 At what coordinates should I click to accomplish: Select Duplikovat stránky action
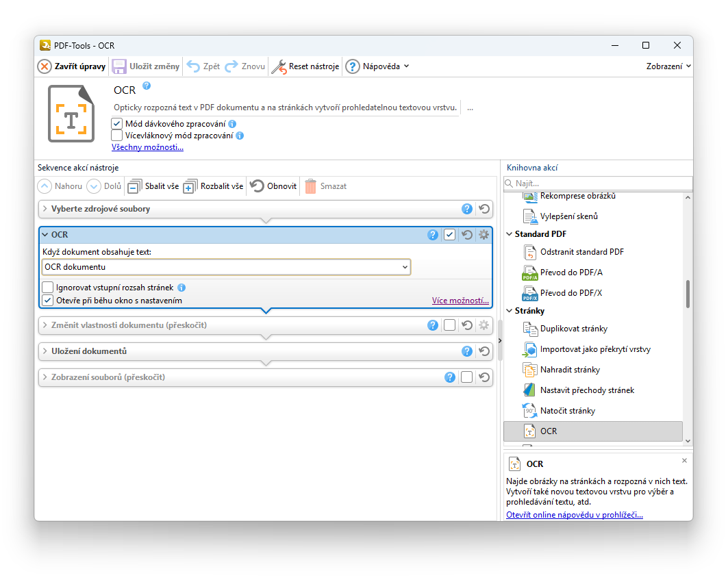coord(573,329)
